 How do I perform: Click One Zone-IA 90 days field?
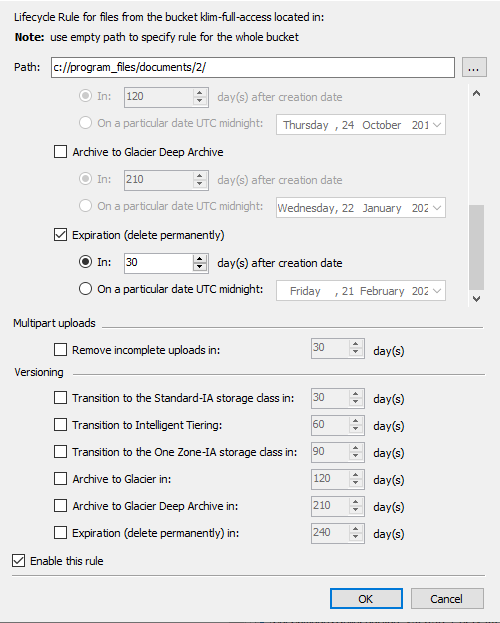(331, 452)
